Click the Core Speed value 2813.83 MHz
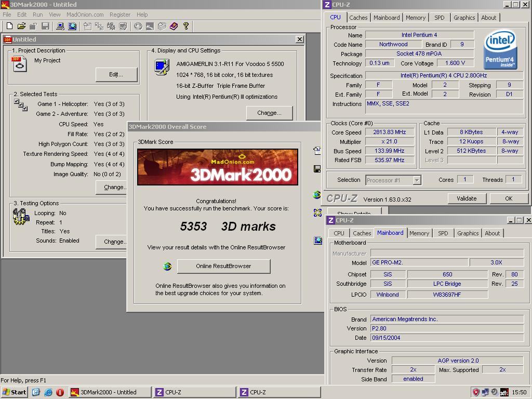This screenshot has height=399, width=532. 390,132
